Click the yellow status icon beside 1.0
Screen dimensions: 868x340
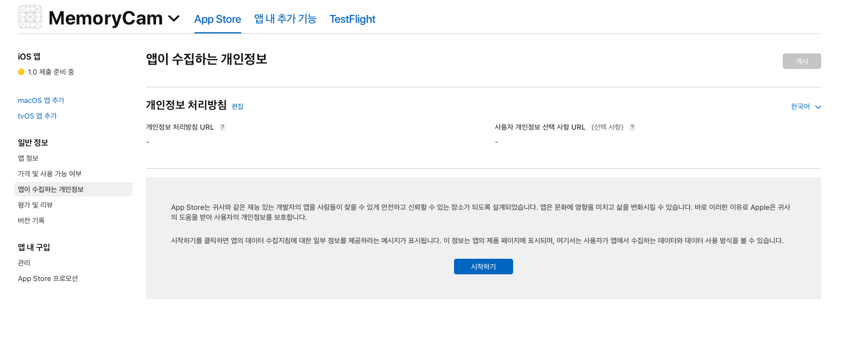(x=21, y=72)
